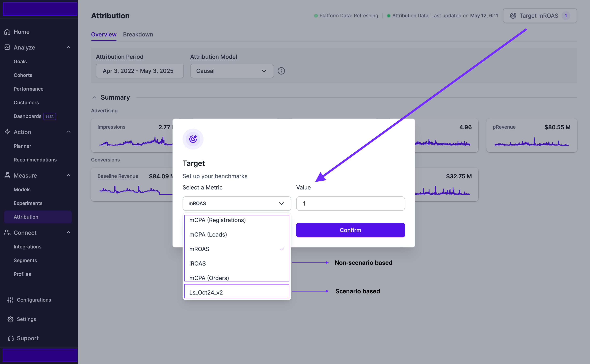Open the mROAS metric dropdown
Screen dimensions: 590x364
click(237, 203)
